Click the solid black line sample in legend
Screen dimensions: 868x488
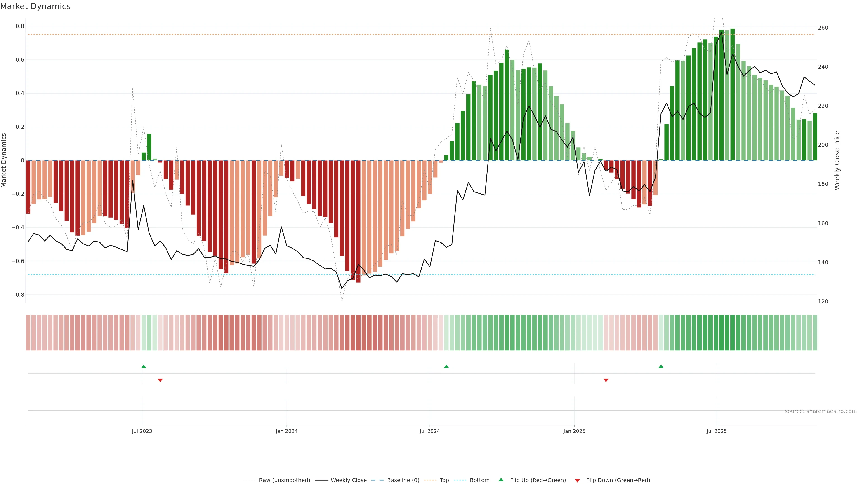pos(321,480)
